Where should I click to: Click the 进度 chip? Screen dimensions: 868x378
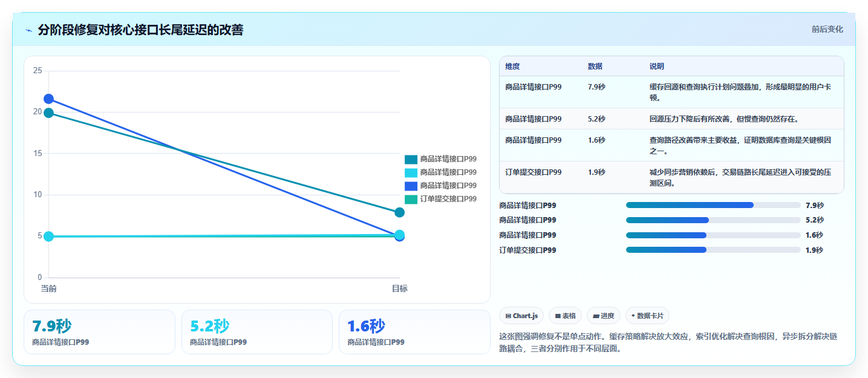(x=604, y=316)
